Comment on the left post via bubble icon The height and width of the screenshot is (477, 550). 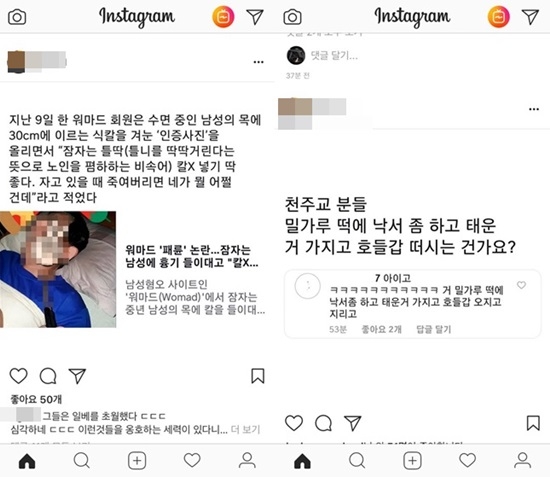pyautogui.click(x=48, y=376)
